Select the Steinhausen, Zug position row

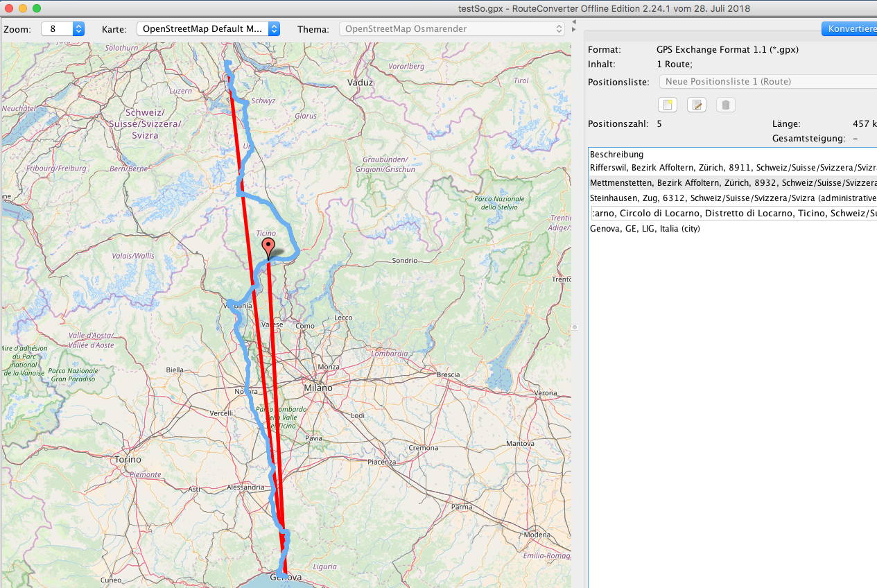coord(732,198)
